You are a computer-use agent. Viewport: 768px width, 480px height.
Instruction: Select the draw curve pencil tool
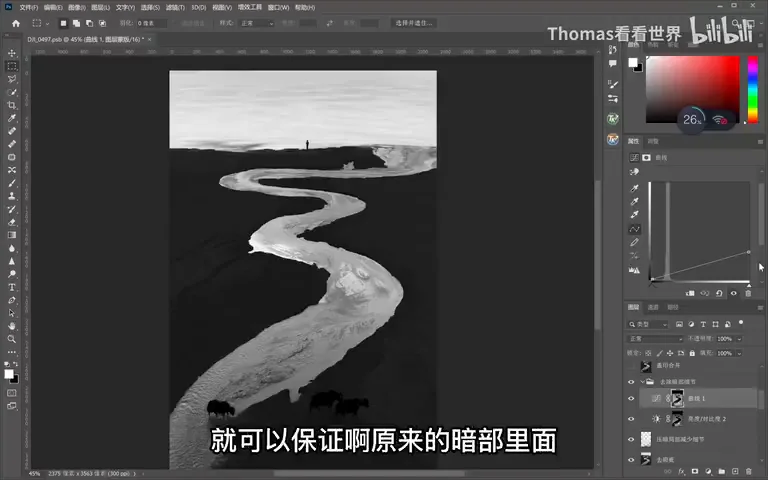[634, 242]
